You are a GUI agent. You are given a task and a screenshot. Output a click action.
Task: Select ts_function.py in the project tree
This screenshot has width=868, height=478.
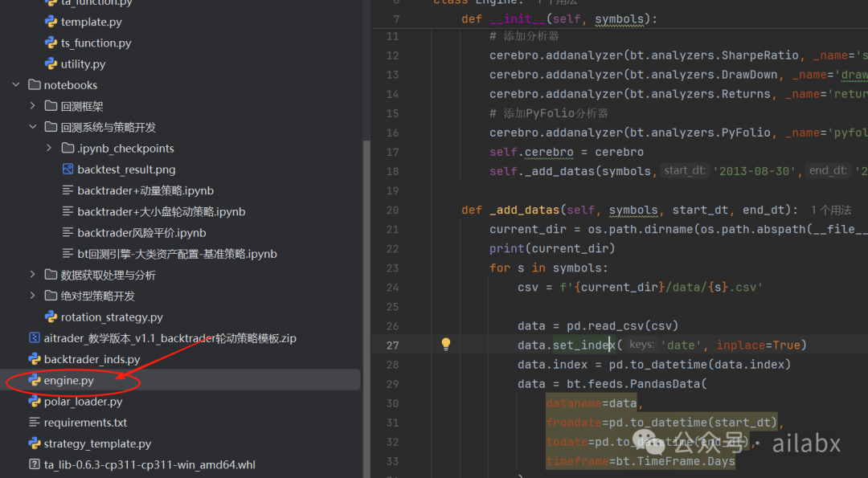point(96,43)
